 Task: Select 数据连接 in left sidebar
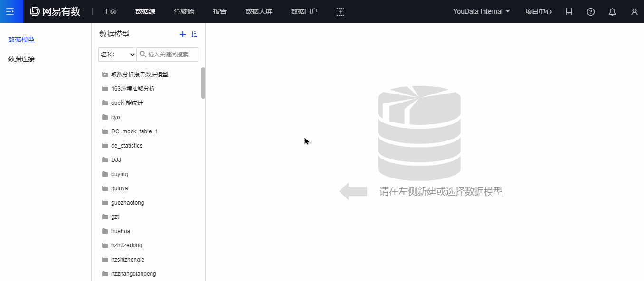click(x=21, y=59)
